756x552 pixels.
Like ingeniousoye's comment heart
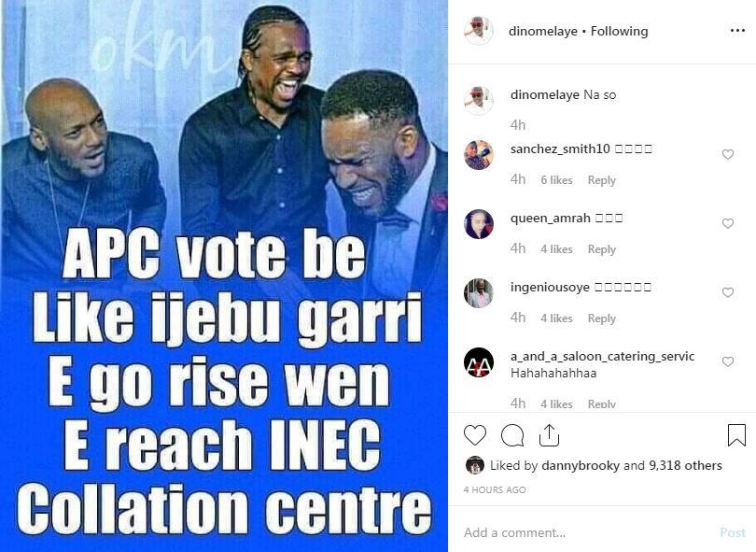[728, 292]
